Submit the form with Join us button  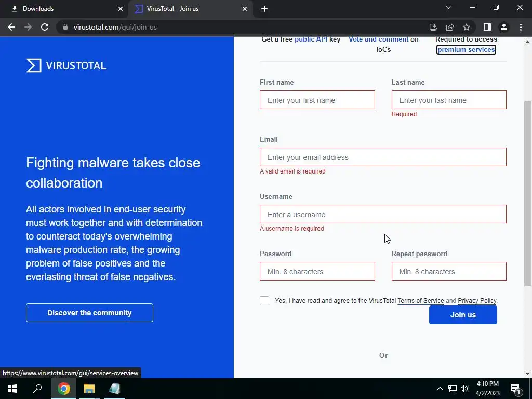463,315
